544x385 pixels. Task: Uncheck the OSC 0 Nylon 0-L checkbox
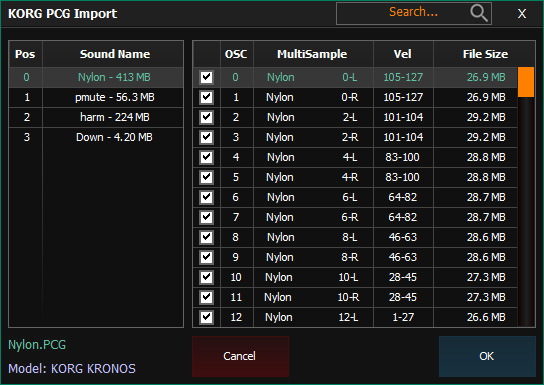(206, 77)
